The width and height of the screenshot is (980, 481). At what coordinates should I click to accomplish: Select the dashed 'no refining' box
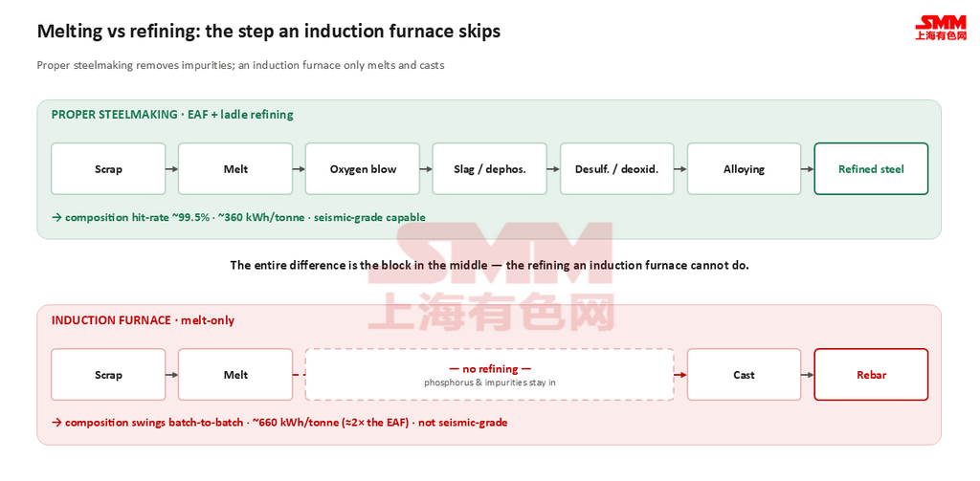489,374
